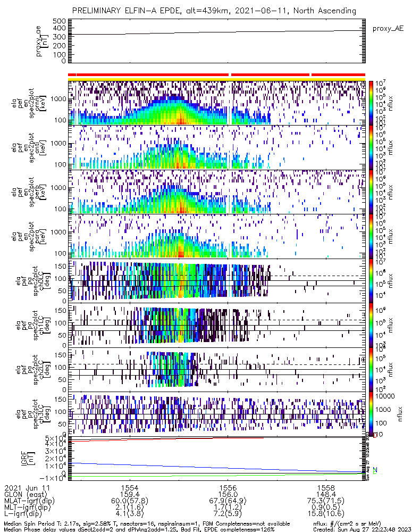Click the ch2LC pitch-angle spectrogram
The height and width of the screenshot is (532, 412).
click(x=217, y=370)
